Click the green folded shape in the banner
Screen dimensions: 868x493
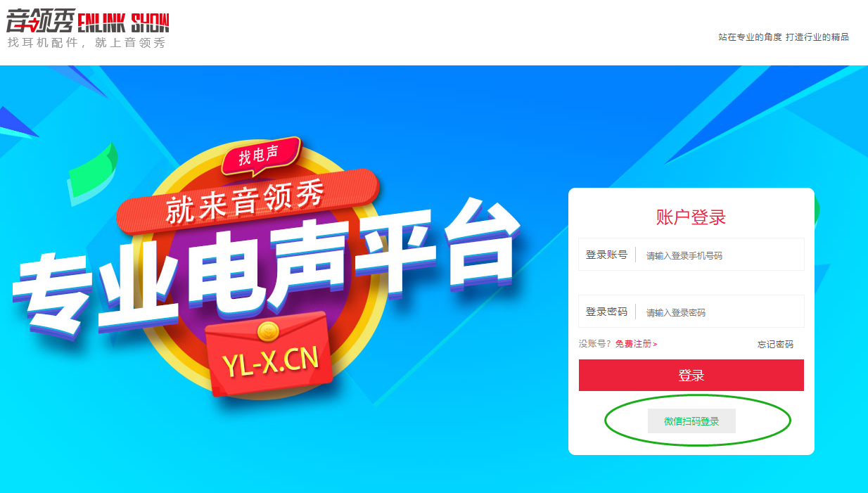click(x=91, y=169)
